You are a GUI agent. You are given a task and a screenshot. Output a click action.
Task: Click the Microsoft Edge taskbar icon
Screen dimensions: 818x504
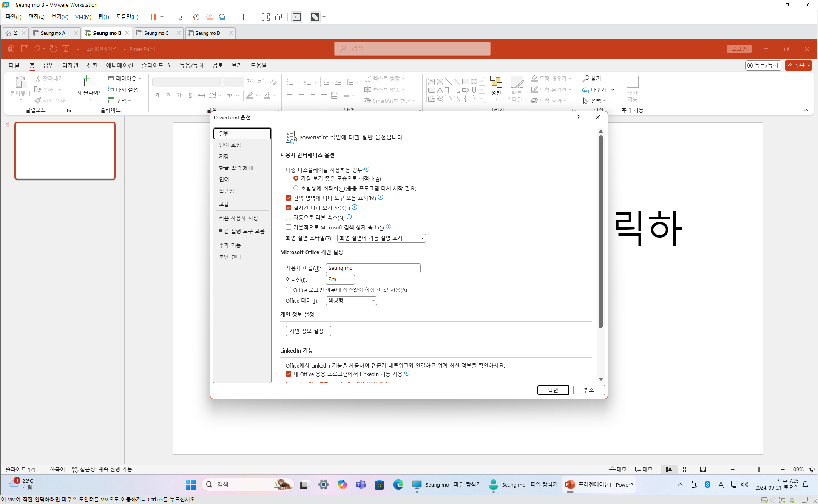(x=398, y=484)
